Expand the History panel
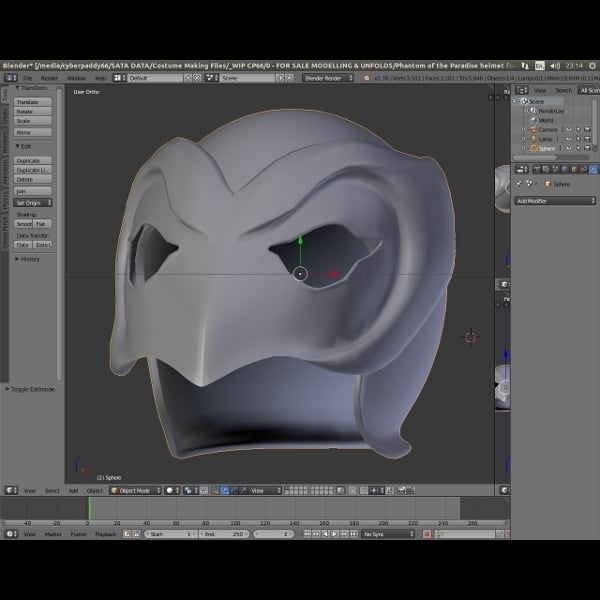The width and height of the screenshot is (600, 600). (17, 259)
